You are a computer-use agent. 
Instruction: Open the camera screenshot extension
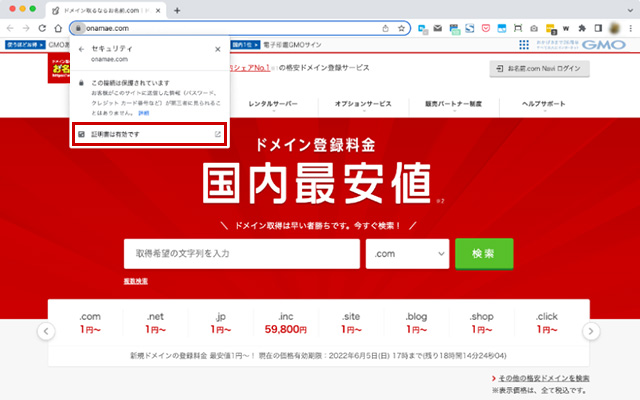[x=534, y=28]
